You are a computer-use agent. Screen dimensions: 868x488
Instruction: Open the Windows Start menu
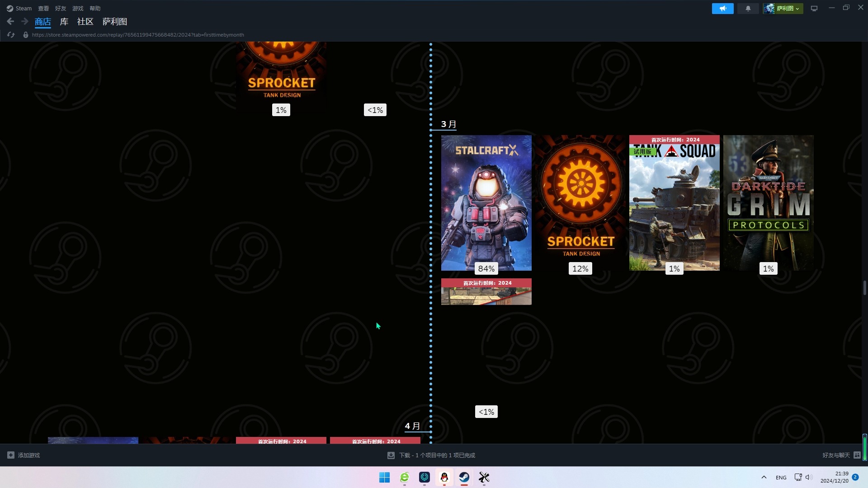385,477
